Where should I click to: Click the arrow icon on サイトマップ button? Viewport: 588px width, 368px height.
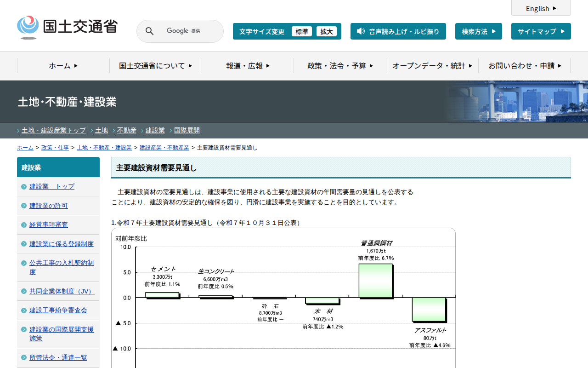[x=563, y=31]
